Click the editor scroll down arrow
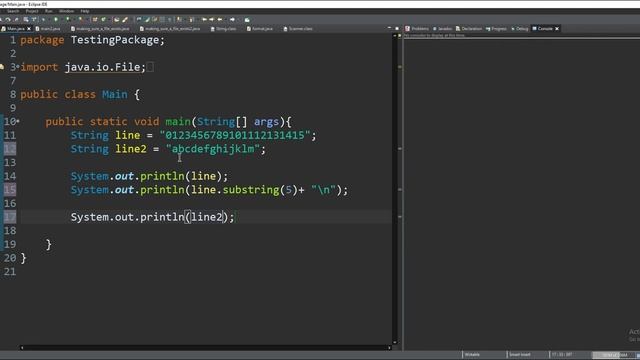 [x=395, y=342]
